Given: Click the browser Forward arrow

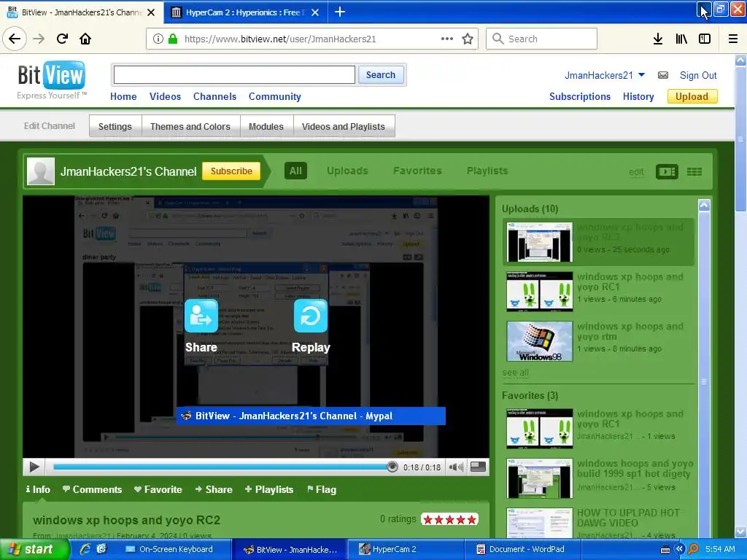Looking at the screenshot, I should [39, 39].
